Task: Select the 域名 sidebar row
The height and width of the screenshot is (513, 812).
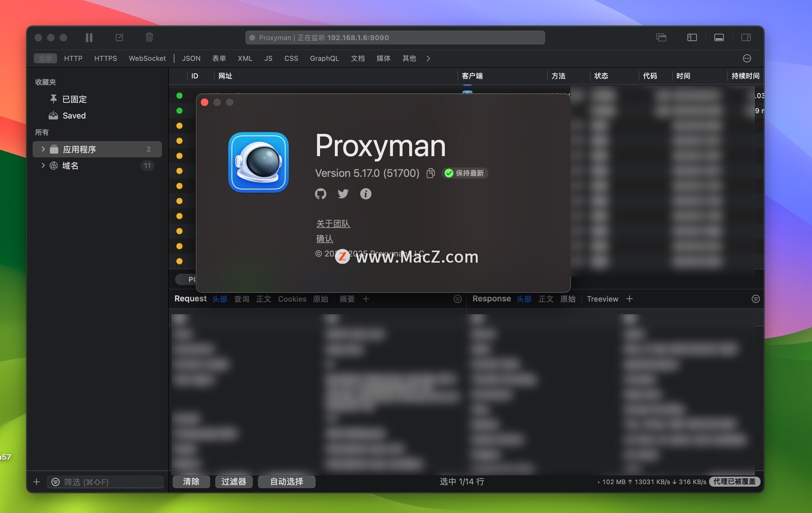Action: click(x=97, y=166)
